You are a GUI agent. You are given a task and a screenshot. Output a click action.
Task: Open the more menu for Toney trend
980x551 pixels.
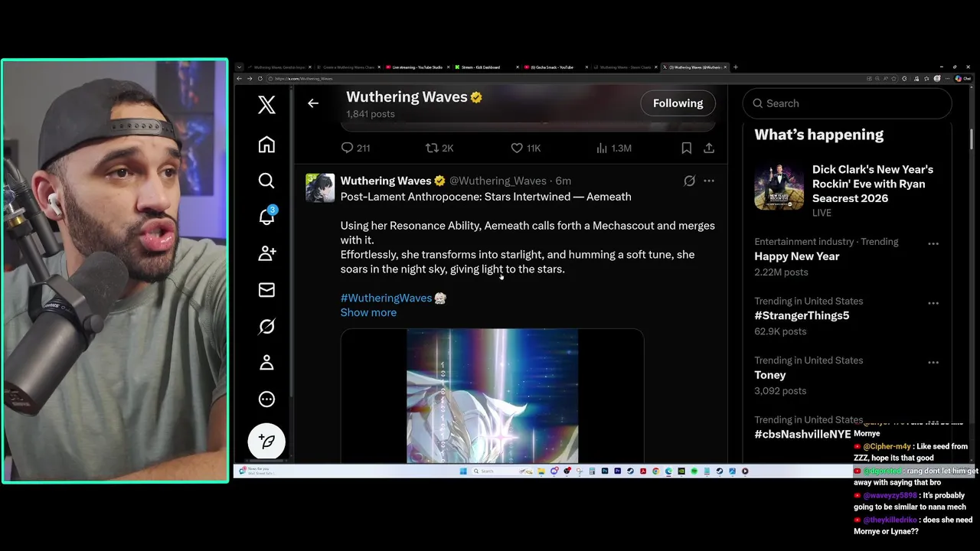(933, 362)
